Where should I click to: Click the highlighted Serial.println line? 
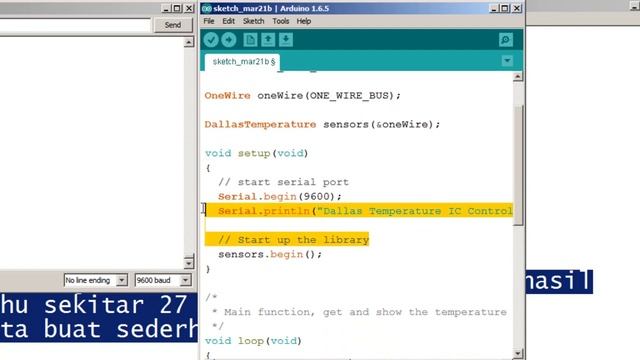click(x=359, y=211)
